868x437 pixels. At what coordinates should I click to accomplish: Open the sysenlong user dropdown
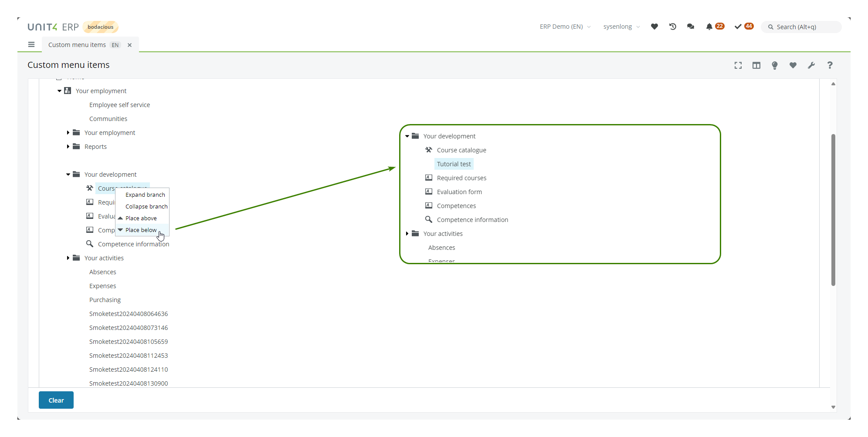[621, 27]
